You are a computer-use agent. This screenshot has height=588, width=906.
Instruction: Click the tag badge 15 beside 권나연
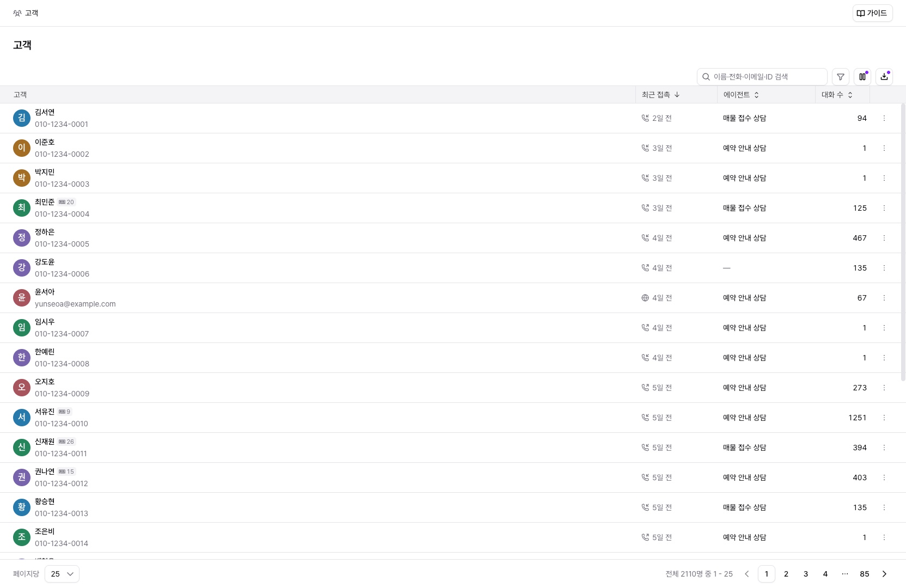pyautogui.click(x=66, y=471)
